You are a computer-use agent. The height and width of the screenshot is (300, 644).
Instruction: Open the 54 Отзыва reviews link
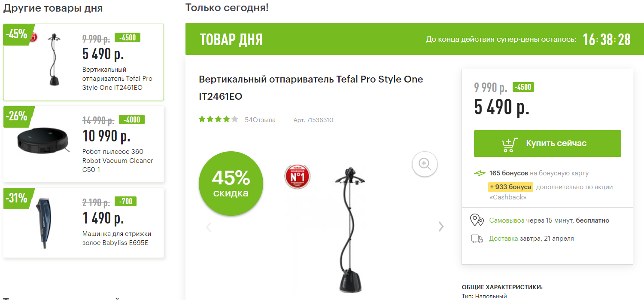(260, 120)
